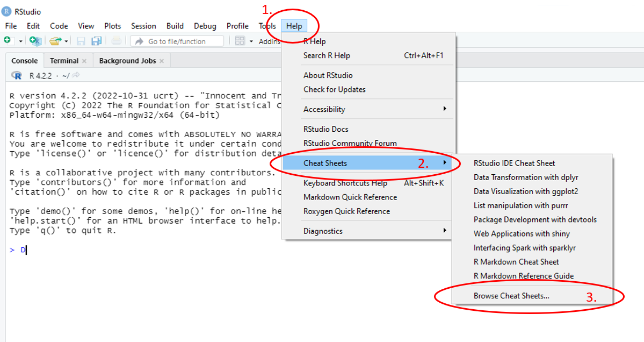This screenshot has height=342, width=644.
Task: Select About RStudio
Action: 368,75
